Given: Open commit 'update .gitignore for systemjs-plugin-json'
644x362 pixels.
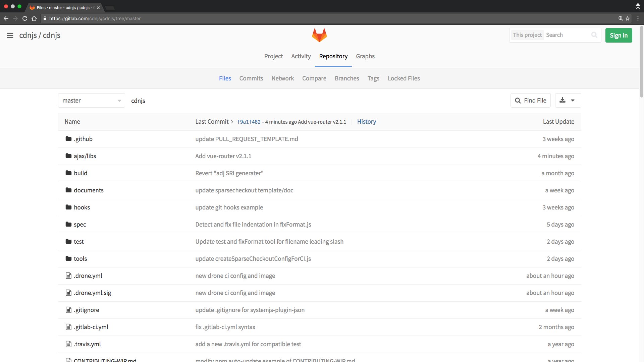Looking at the screenshot, I should click(250, 310).
